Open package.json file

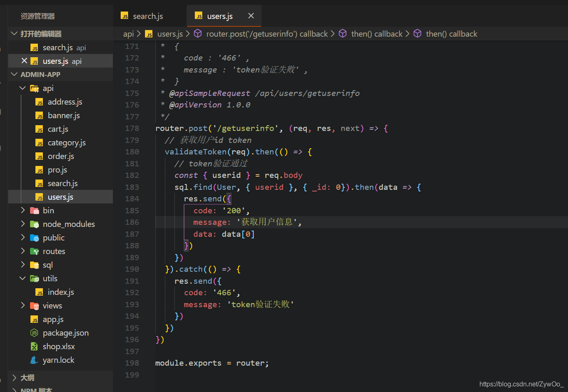(x=61, y=333)
